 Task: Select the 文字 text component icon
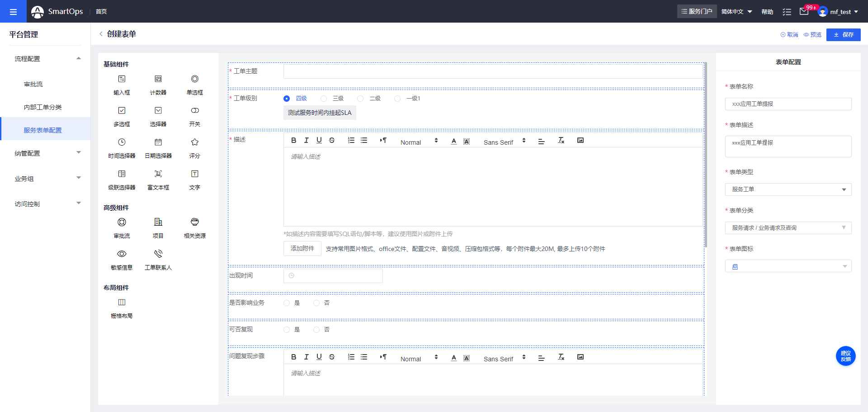click(195, 174)
